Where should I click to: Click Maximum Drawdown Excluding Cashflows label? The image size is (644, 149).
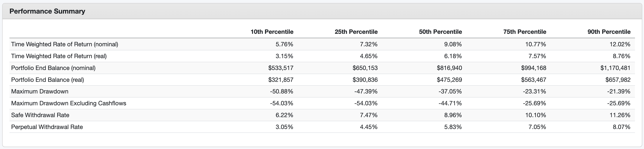pos(68,103)
